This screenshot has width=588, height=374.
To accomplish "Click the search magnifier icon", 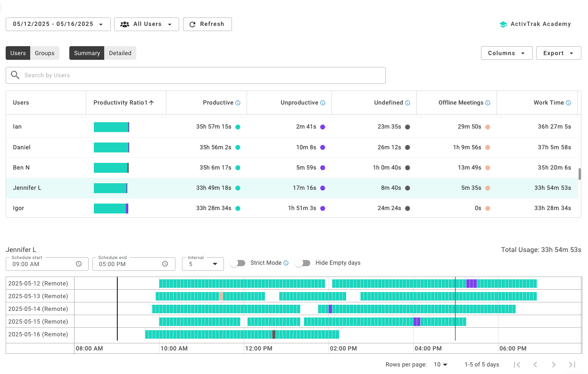I will 15,75.
